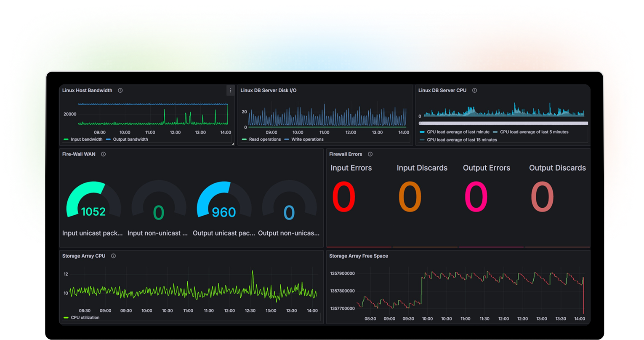Open three-dot menu on Linux Host Bandwidth panel
Image resolution: width=644 pixels, height=340 pixels.
click(x=230, y=91)
